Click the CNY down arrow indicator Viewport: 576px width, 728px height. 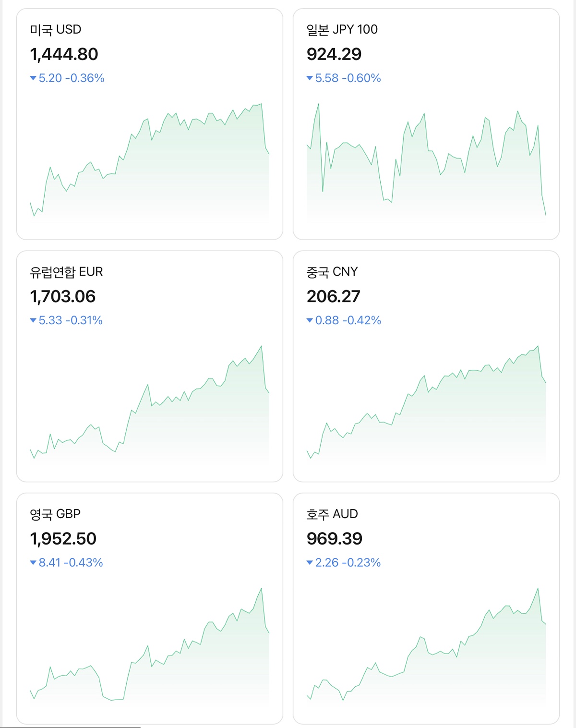pyautogui.click(x=310, y=320)
